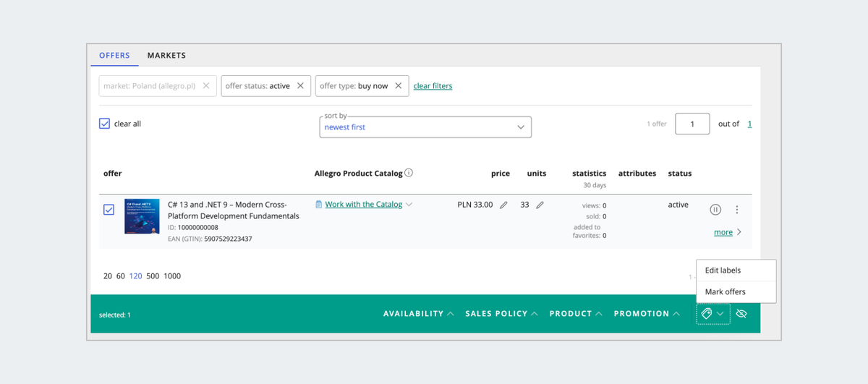Click the selected: 1 status text

click(x=115, y=315)
